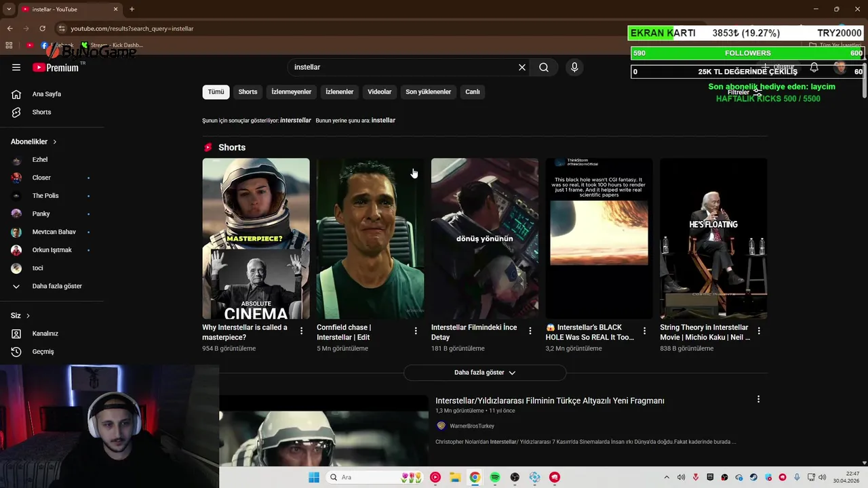This screenshot has height=488, width=868.
Task: Expand shorts with 'Daha fazla göster' button
Action: click(485, 373)
